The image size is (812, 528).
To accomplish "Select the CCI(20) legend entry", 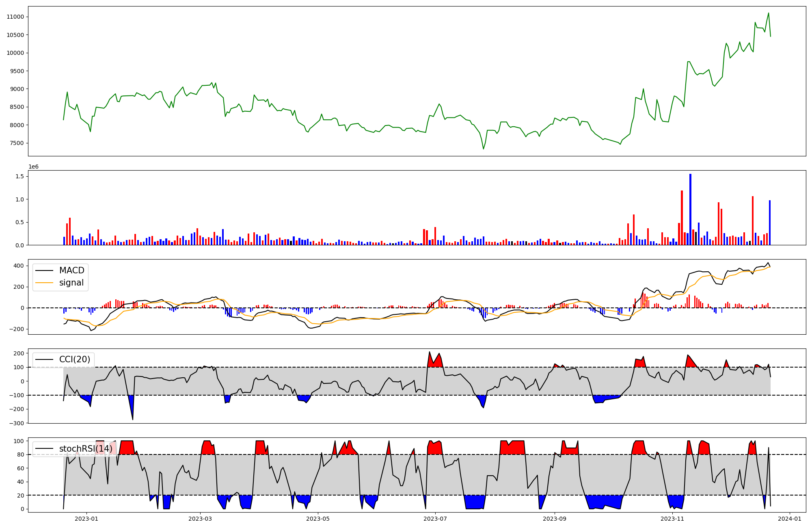I will click(x=75, y=359).
